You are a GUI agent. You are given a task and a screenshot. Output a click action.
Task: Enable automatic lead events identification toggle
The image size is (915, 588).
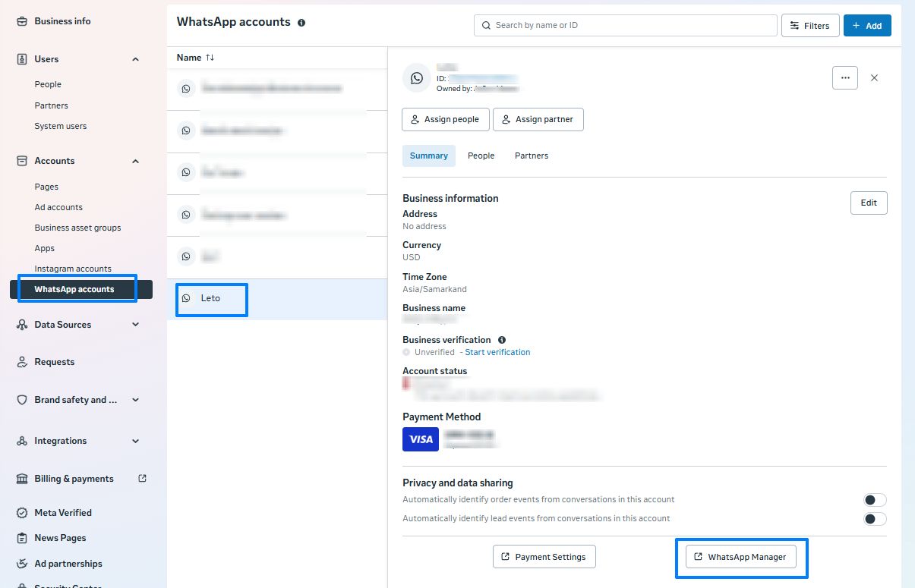click(x=875, y=519)
